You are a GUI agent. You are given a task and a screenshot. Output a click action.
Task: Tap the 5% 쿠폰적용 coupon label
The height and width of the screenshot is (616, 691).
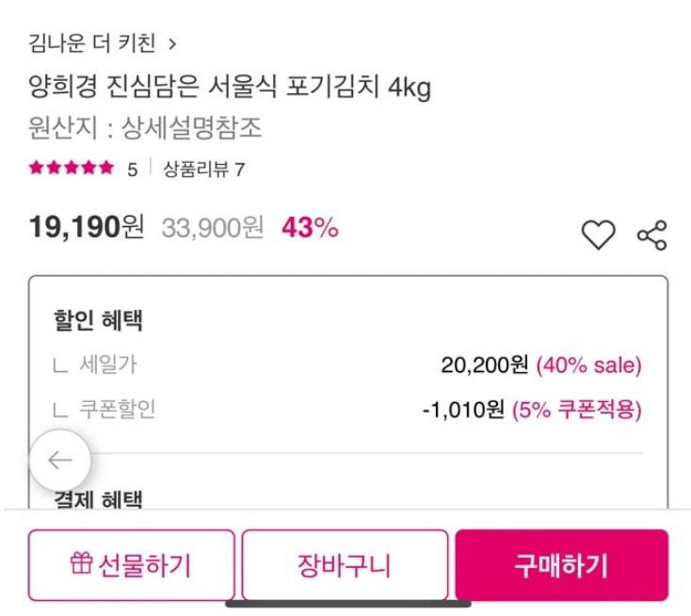[576, 410]
